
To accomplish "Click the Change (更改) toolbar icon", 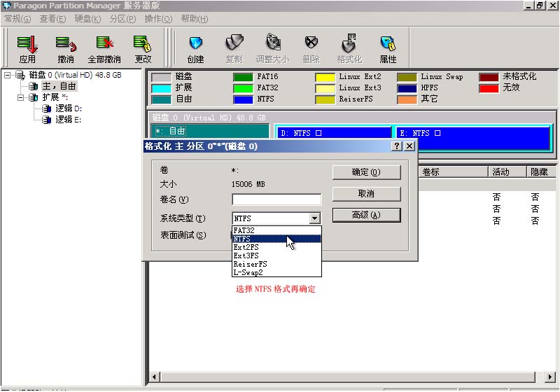I will tap(143, 49).
